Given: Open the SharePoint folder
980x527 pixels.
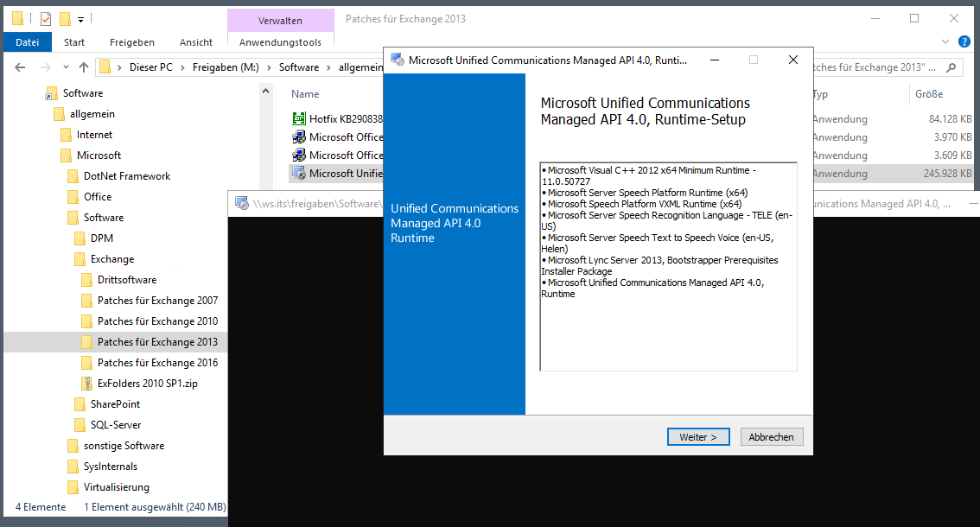Looking at the screenshot, I should pos(115,403).
